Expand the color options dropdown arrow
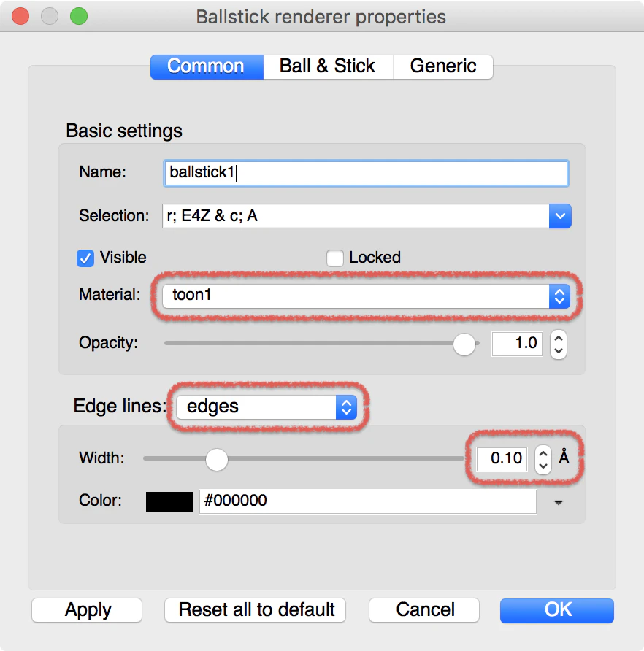The image size is (644, 651). point(559,502)
